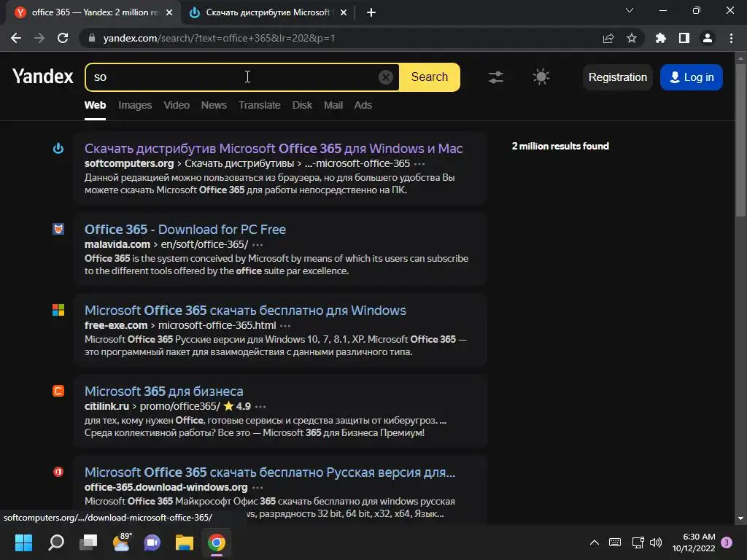This screenshot has height=560, width=747.
Task: Expand more options for free-exe.com result
Action: [x=285, y=326]
